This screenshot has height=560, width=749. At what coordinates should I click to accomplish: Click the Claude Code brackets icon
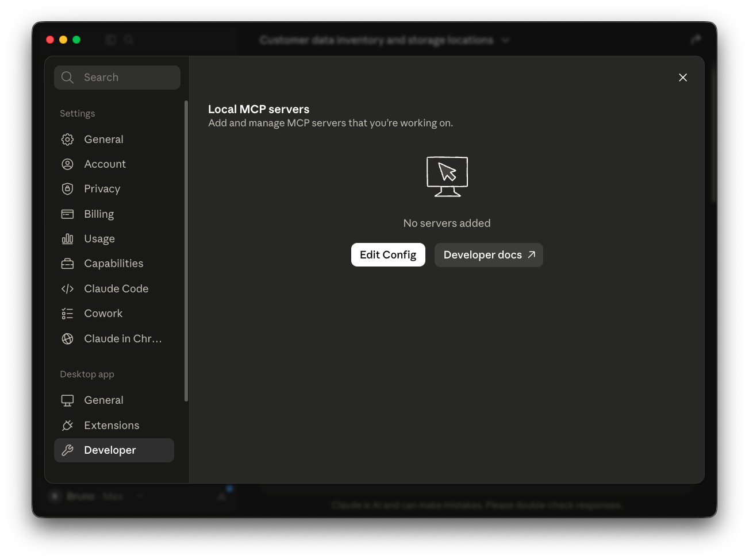pos(67,289)
